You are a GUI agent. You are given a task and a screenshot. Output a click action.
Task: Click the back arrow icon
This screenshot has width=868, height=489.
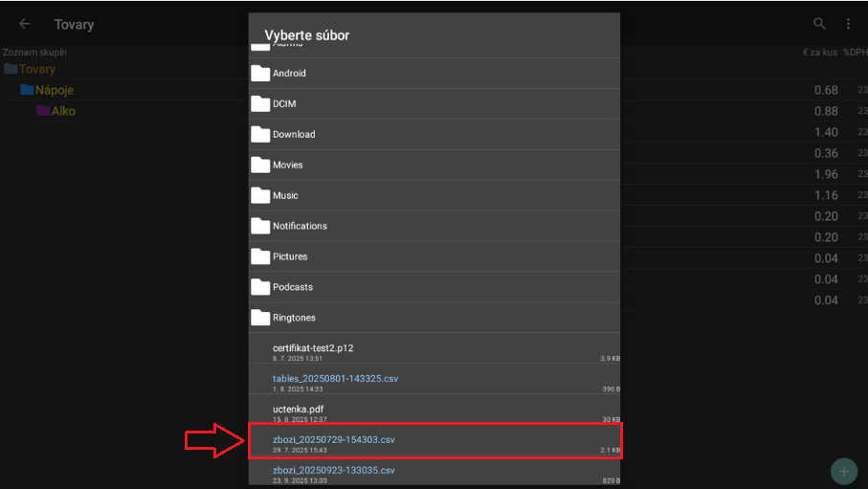[x=25, y=24]
